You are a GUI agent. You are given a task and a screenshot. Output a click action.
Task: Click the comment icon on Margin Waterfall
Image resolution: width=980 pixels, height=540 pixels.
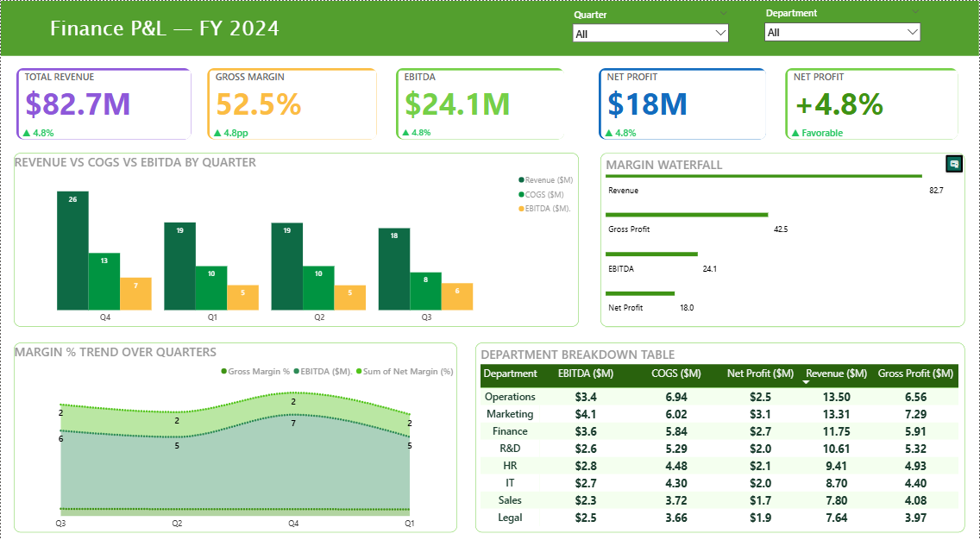click(954, 163)
